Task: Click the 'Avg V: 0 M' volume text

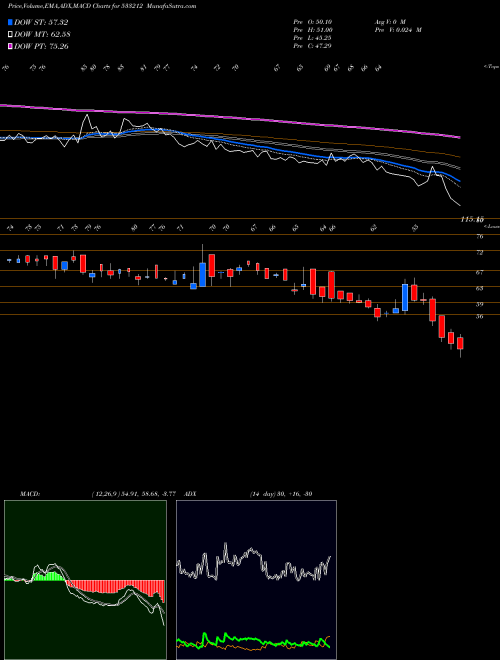Action: [x=389, y=22]
